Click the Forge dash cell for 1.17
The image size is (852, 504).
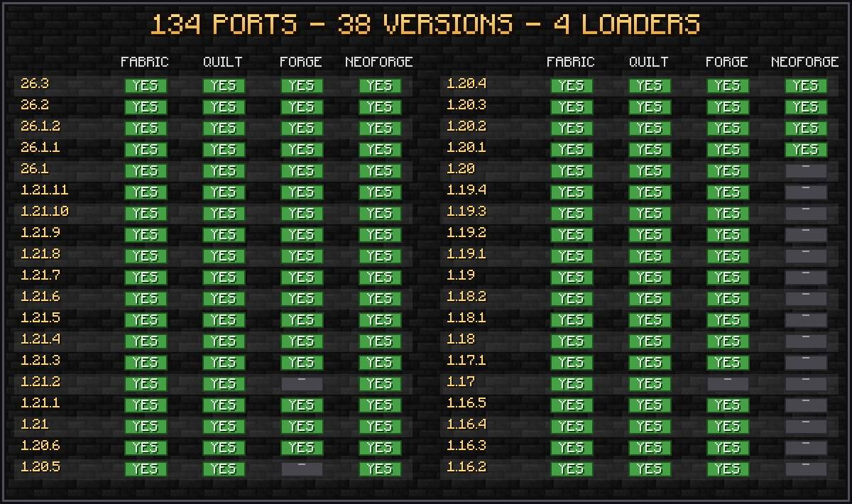(728, 384)
